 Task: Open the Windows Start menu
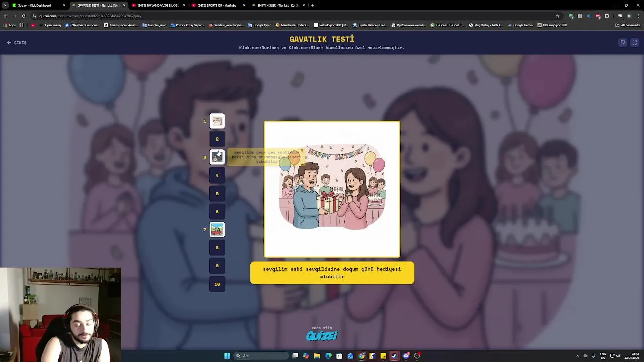[x=227, y=356]
